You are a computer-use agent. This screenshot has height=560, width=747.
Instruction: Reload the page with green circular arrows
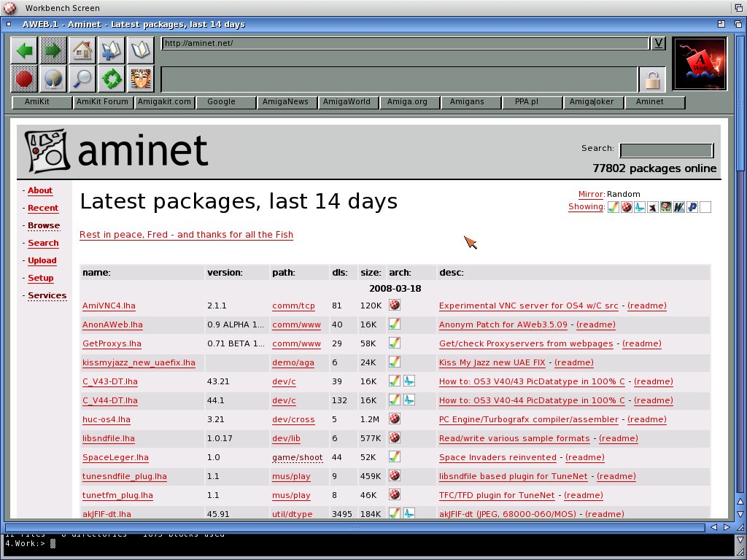[x=111, y=79]
